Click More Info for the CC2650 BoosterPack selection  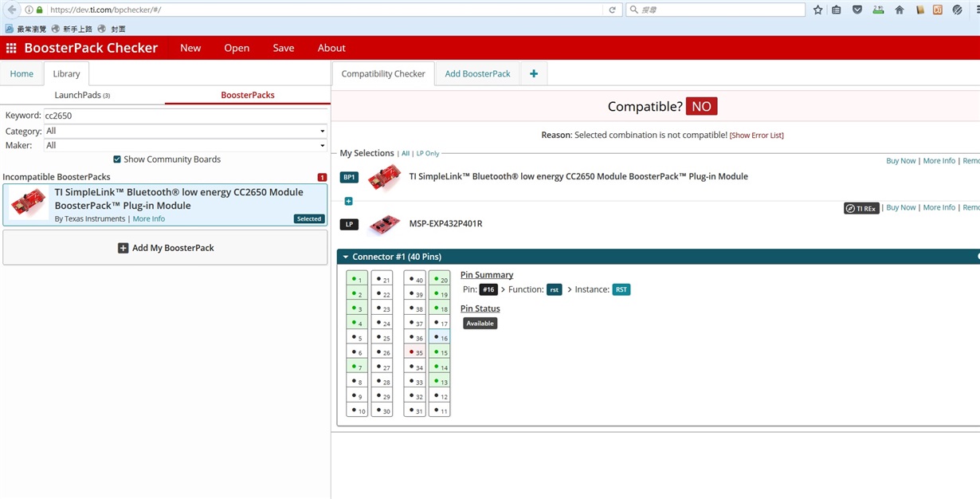(x=939, y=161)
